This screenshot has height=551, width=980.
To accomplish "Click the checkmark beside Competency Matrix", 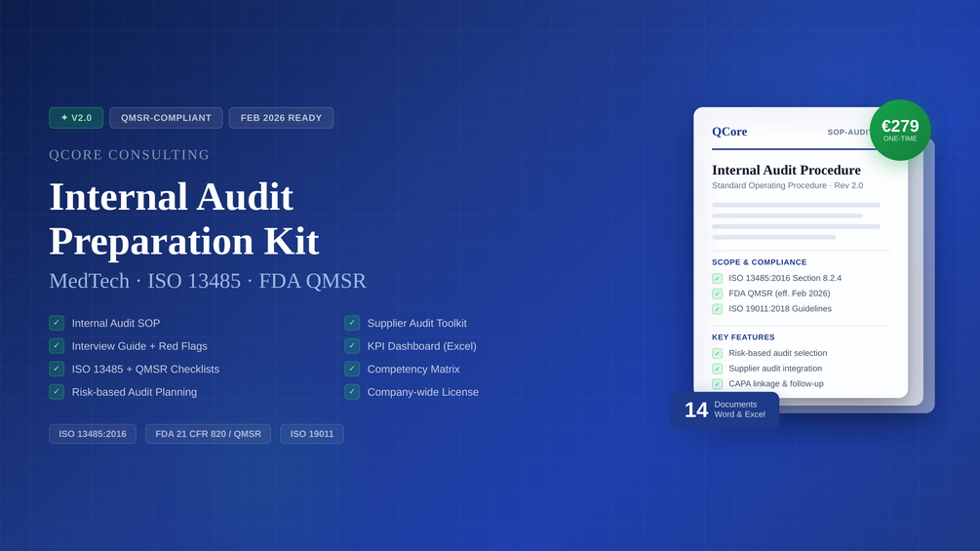I will pyautogui.click(x=352, y=370).
